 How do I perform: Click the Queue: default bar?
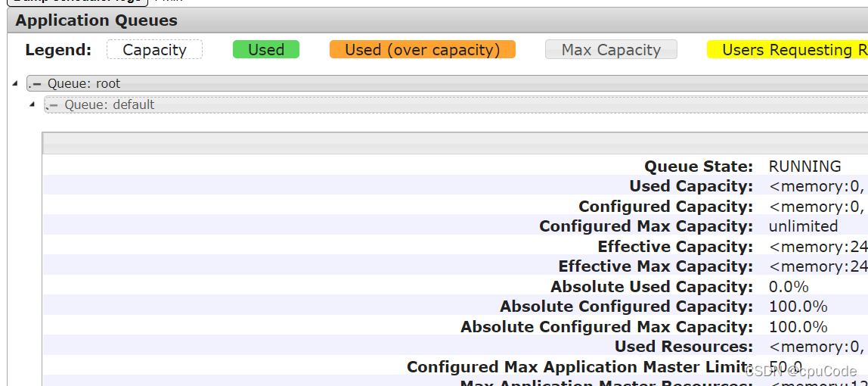(456, 104)
